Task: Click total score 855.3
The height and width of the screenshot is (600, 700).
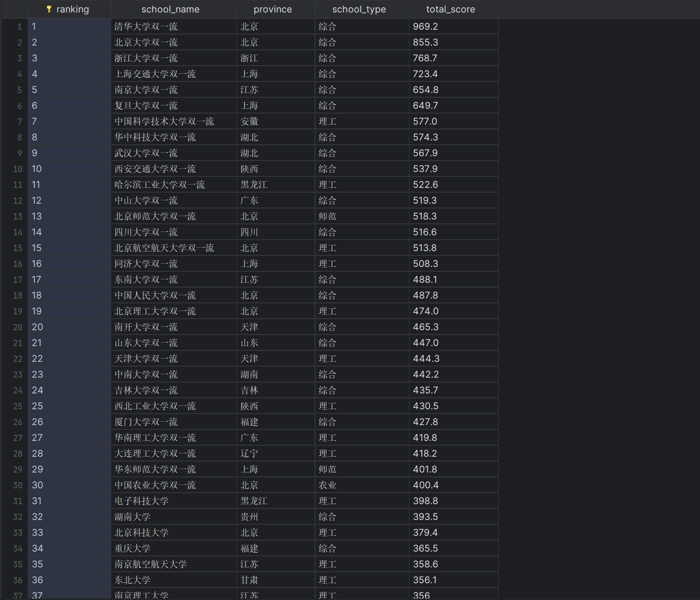Action: (454, 42)
